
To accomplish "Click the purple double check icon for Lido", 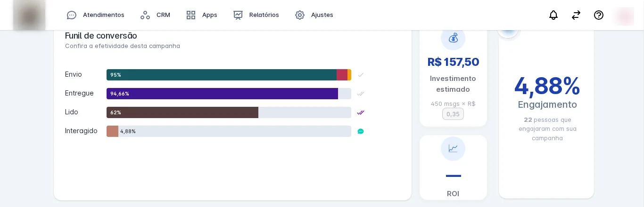I will 361,112.
